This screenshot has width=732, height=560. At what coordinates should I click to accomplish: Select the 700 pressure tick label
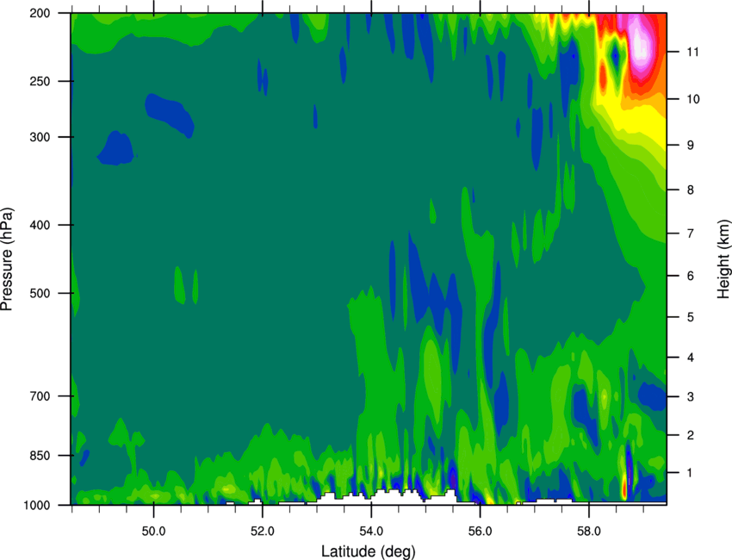pos(40,396)
